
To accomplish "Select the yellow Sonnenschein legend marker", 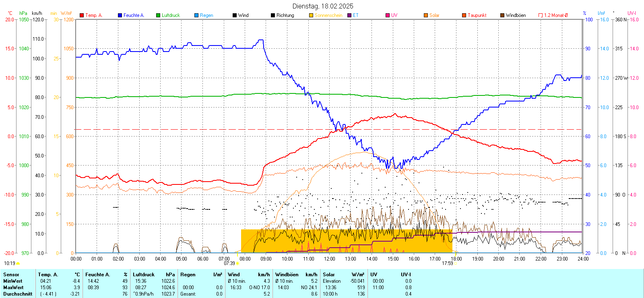I will click(x=311, y=15).
